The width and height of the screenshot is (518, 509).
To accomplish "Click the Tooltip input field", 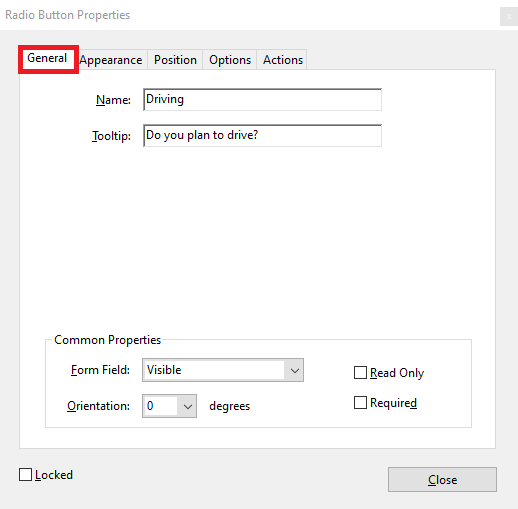I will pos(262,135).
